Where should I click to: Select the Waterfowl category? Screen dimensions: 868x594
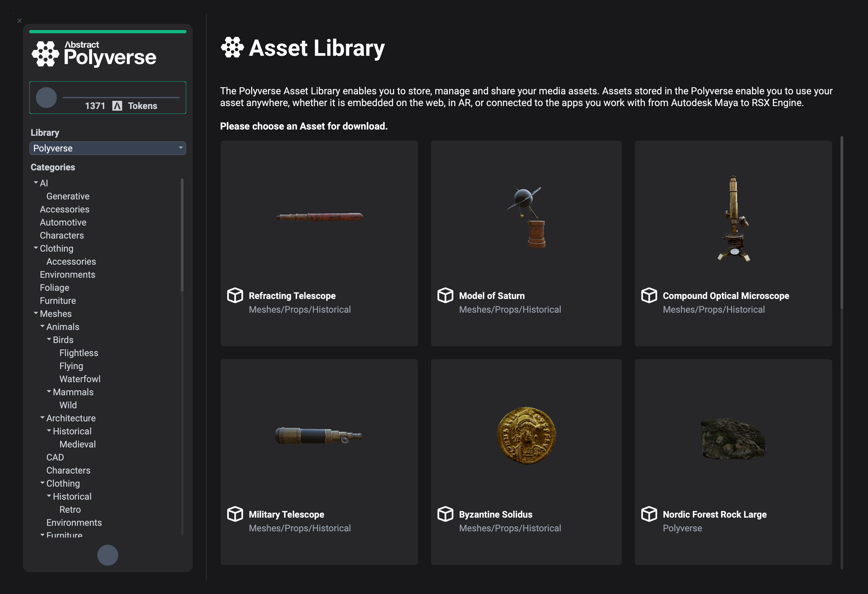pos(80,379)
